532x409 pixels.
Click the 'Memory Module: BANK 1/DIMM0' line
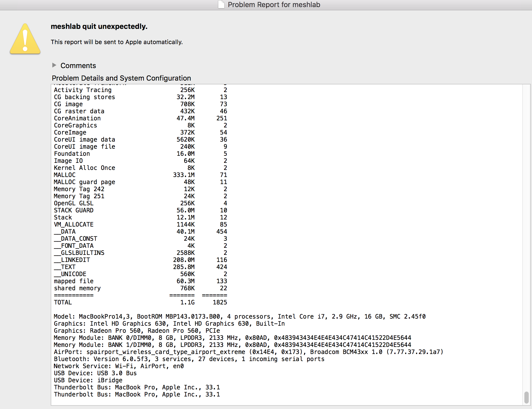pos(232,345)
